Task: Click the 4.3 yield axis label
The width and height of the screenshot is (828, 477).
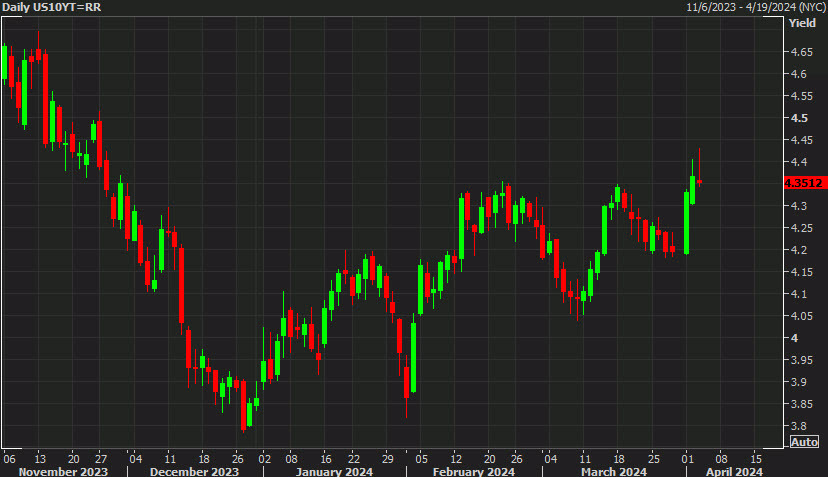Action: point(798,206)
